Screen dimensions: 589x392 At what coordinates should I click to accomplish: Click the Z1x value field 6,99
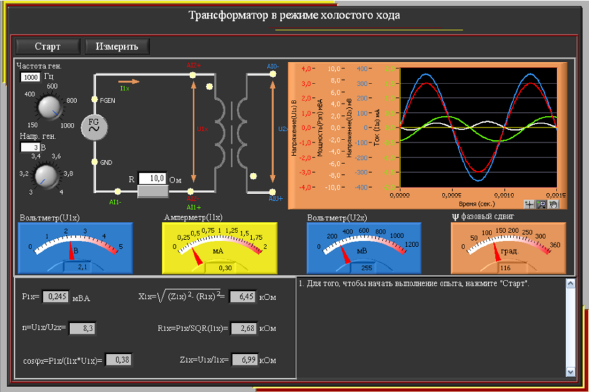(x=245, y=360)
